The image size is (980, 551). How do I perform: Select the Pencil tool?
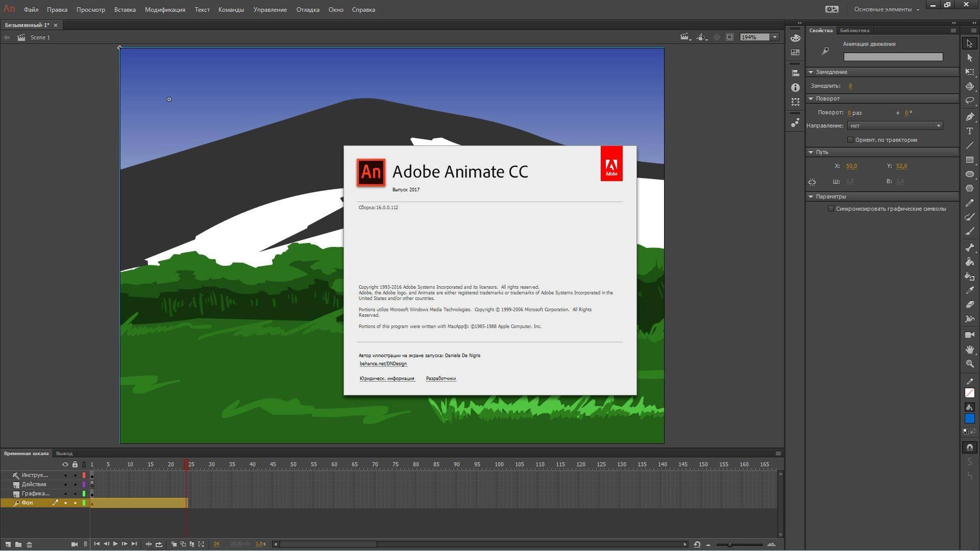(x=969, y=203)
